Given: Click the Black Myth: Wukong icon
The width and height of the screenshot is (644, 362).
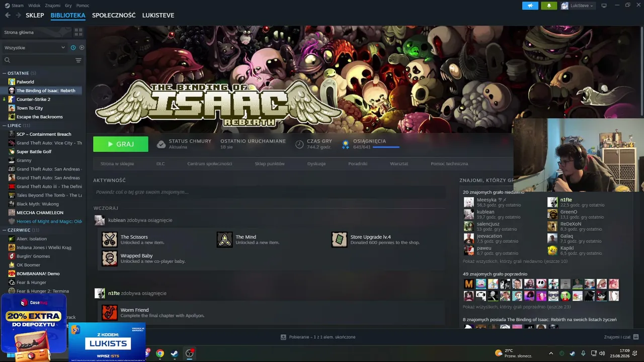Looking at the screenshot, I should tap(12, 204).
